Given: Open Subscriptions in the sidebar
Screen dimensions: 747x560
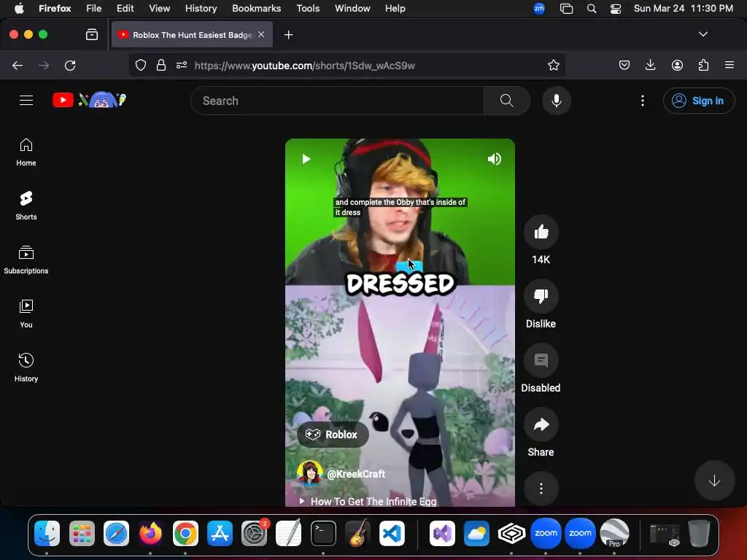Looking at the screenshot, I should (x=26, y=260).
